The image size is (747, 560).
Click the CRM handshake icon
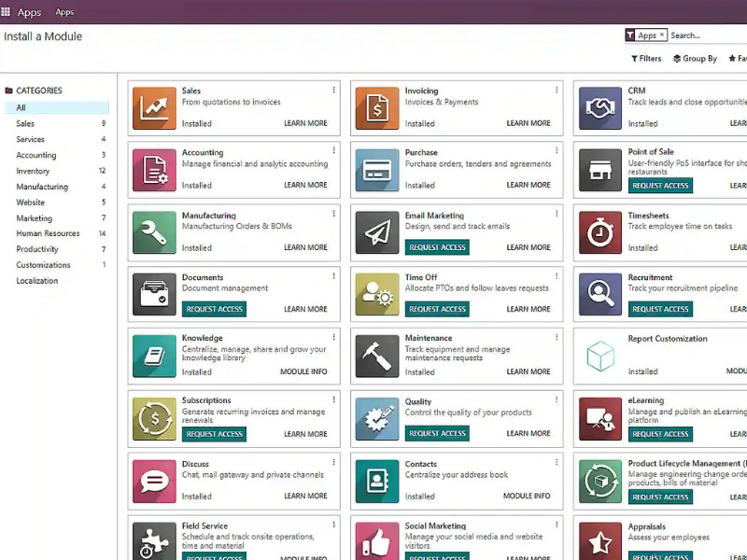pyautogui.click(x=600, y=108)
